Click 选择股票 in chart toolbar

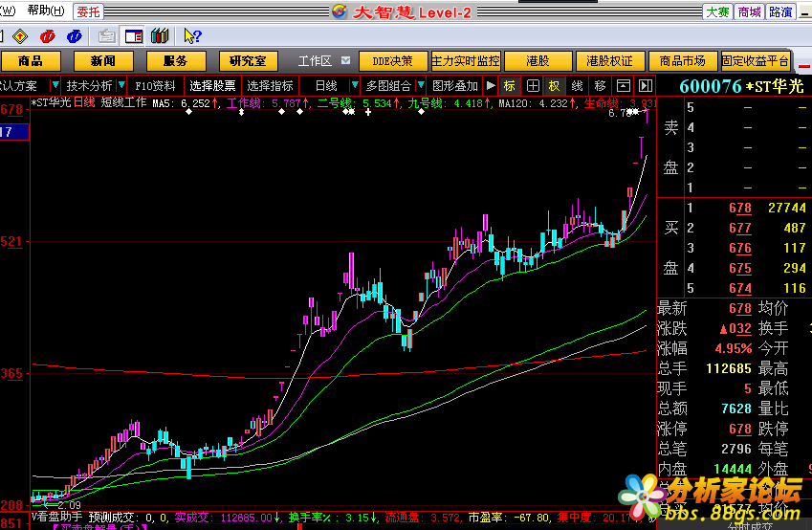pyautogui.click(x=212, y=86)
